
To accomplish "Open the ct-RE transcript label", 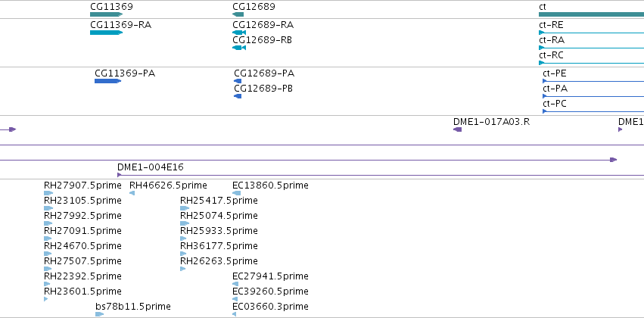I will tap(551, 25).
